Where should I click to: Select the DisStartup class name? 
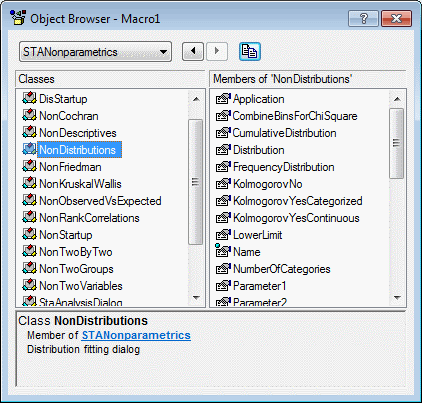tap(63, 99)
